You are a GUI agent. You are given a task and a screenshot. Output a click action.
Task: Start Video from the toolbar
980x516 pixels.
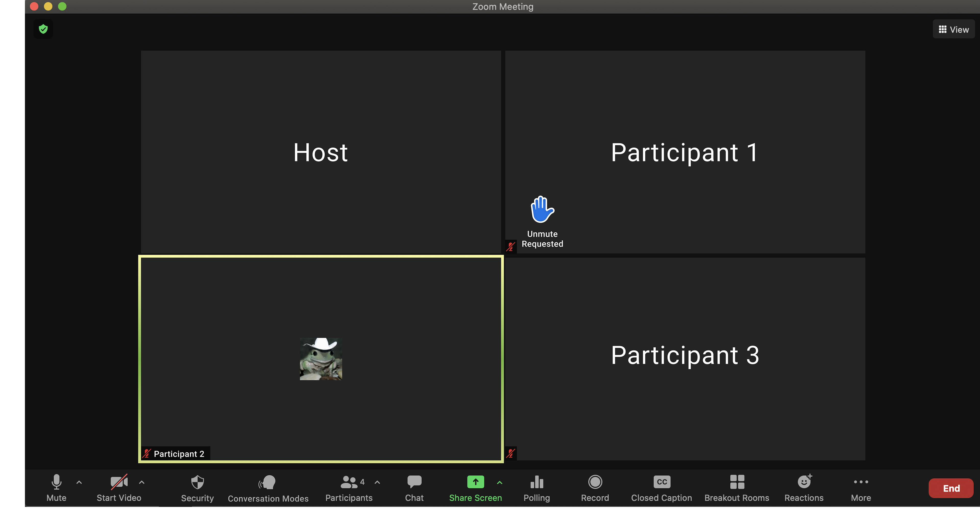click(x=119, y=488)
